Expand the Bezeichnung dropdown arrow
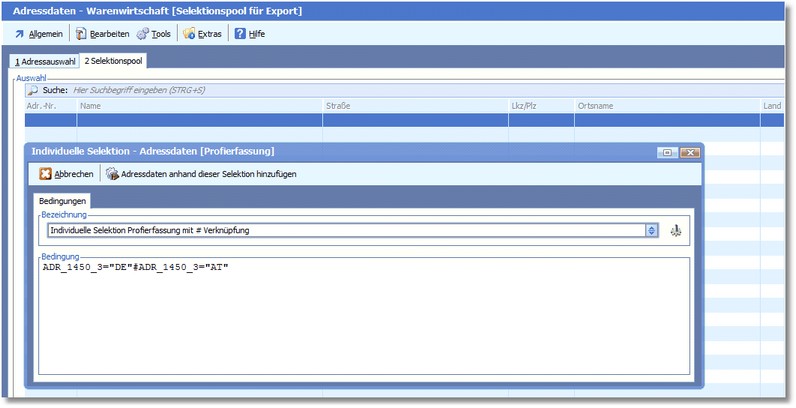The image size is (796, 408). [x=652, y=230]
